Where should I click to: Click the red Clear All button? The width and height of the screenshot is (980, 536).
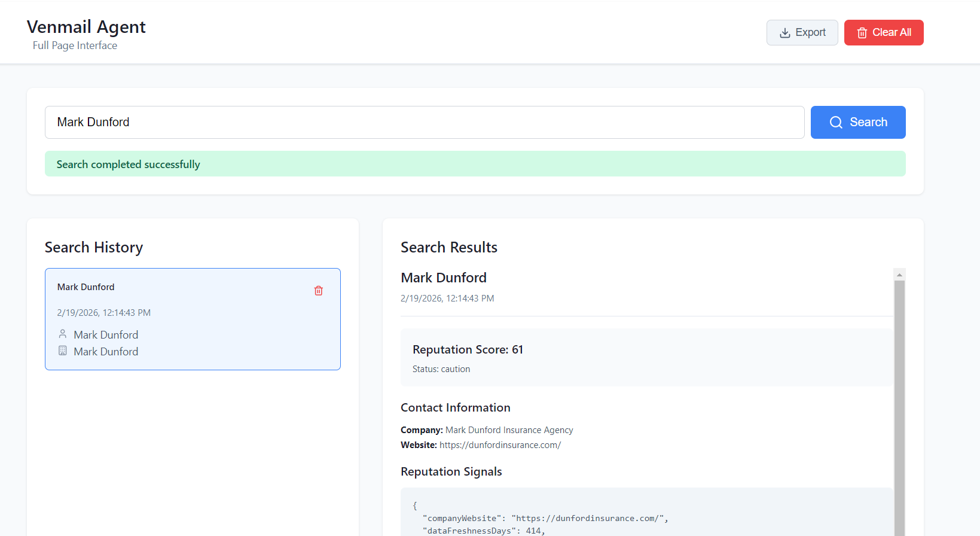[884, 32]
